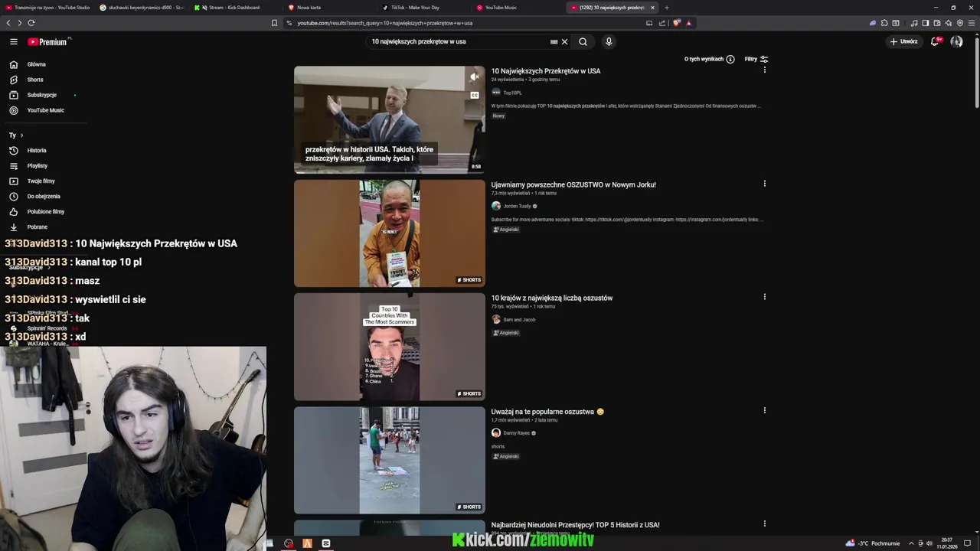980x551 pixels.
Task: Expand the Ty section chevron
Action: [21, 135]
